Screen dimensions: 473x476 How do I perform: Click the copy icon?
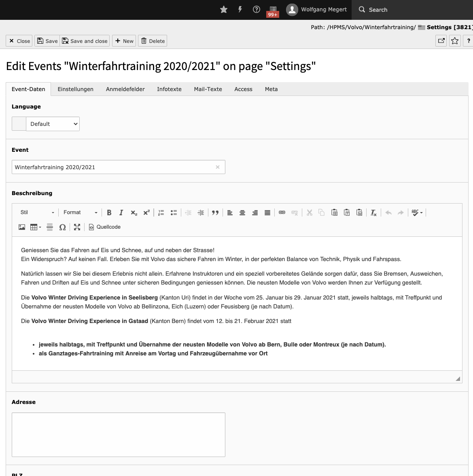[322, 212]
